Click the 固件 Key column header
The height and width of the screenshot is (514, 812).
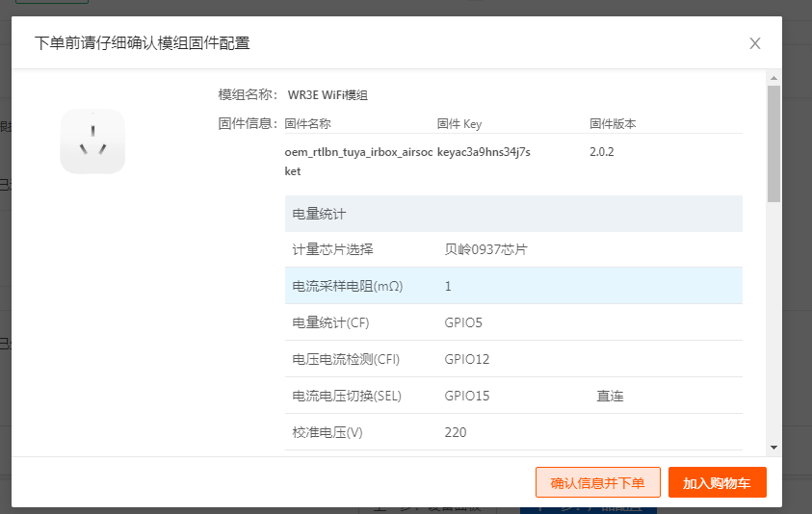pos(459,124)
